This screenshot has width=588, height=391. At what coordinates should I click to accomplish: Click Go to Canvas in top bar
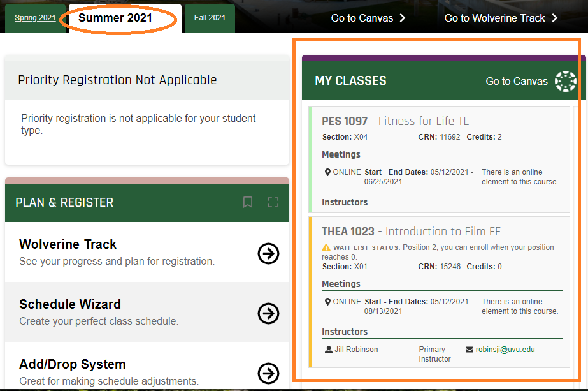click(368, 18)
